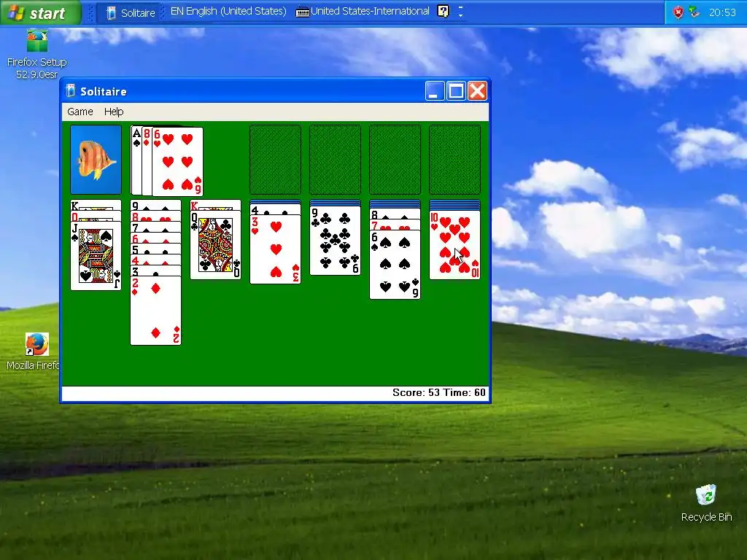The height and width of the screenshot is (560, 747).
Task: Click the empty foundation slot above the 9 of clubs
Action: 336,160
